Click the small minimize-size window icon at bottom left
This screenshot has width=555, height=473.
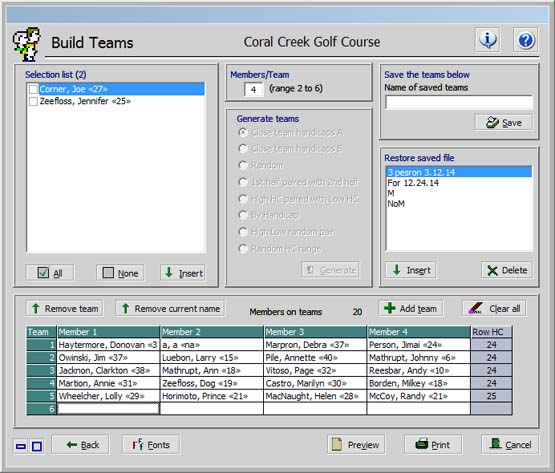coord(21,446)
